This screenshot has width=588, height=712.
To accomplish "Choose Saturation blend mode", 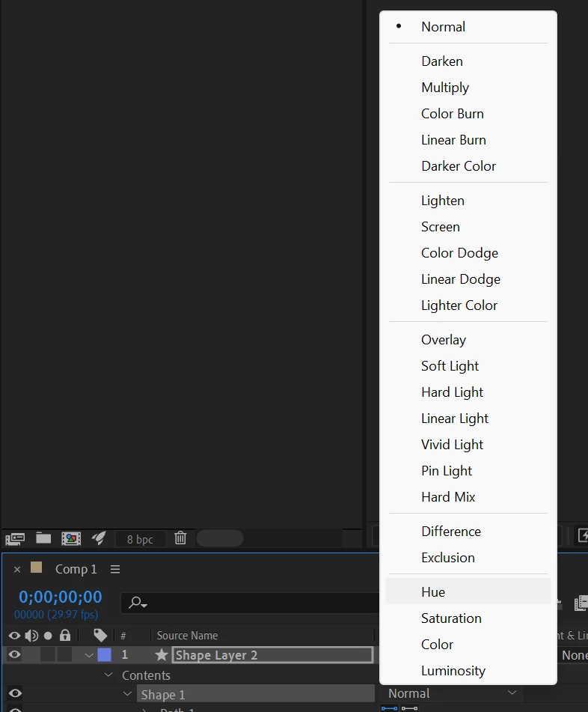I will pyautogui.click(x=468, y=618).
